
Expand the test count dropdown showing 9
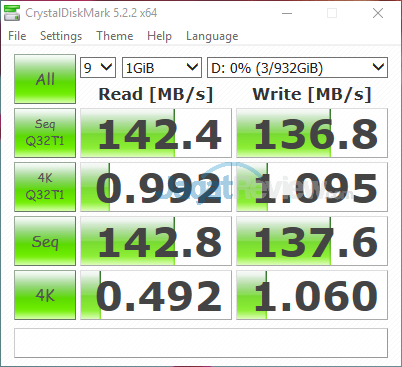pyautogui.click(x=98, y=68)
